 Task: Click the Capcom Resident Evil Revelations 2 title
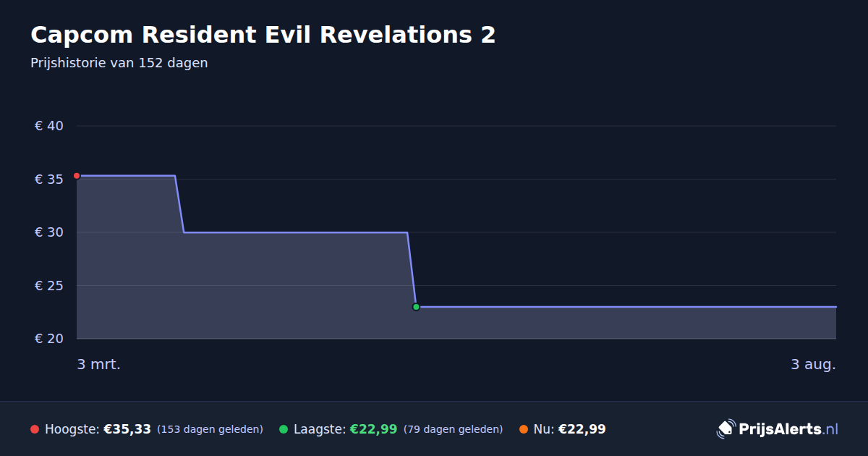(x=263, y=35)
